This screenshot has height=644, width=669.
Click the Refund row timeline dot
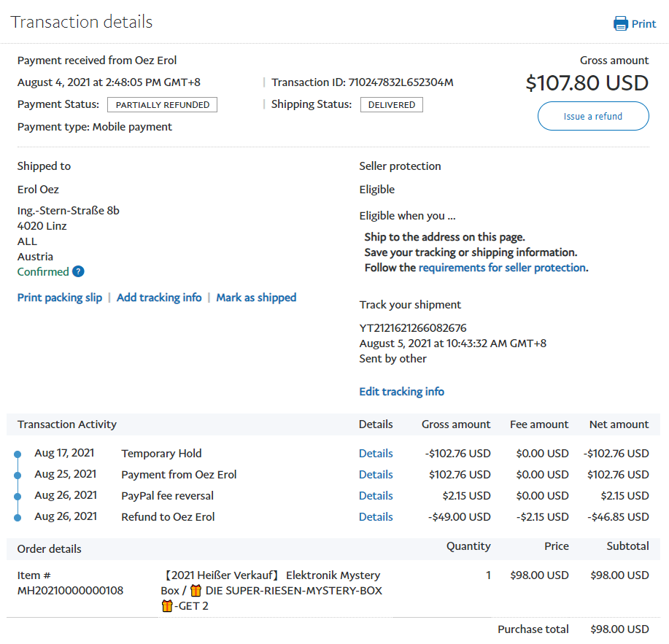(18, 518)
